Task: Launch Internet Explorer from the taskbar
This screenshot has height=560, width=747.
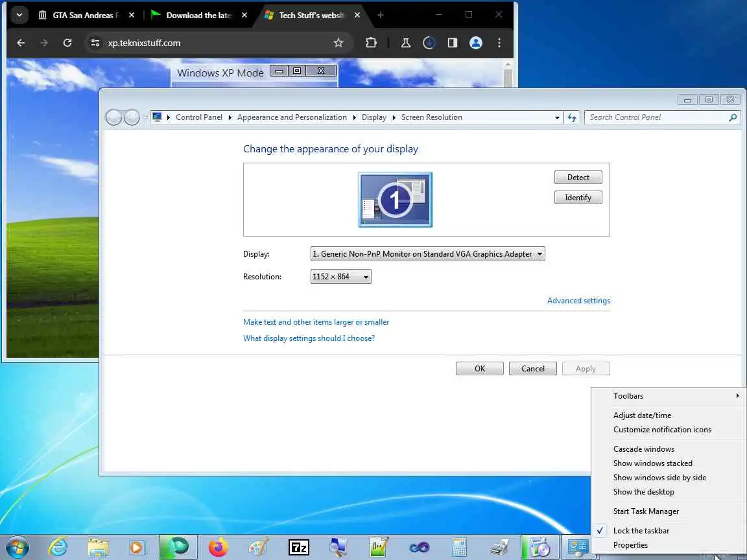Action: pos(58,548)
